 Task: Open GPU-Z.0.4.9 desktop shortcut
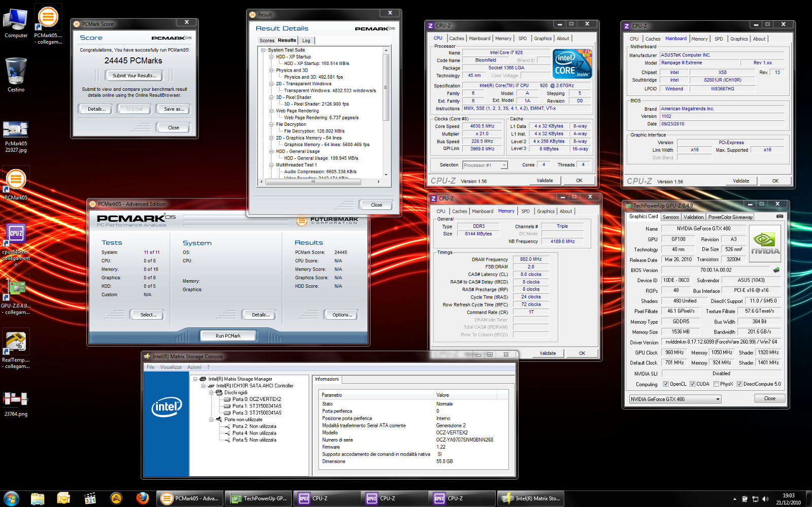pyautogui.click(x=16, y=296)
